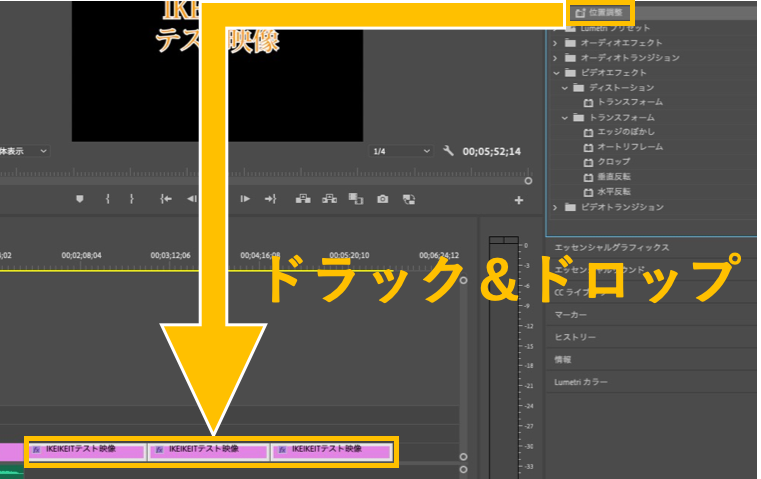Open the 1/4 playback resolution dropdown
The width and height of the screenshot is (761, 479).
point(401,151)
